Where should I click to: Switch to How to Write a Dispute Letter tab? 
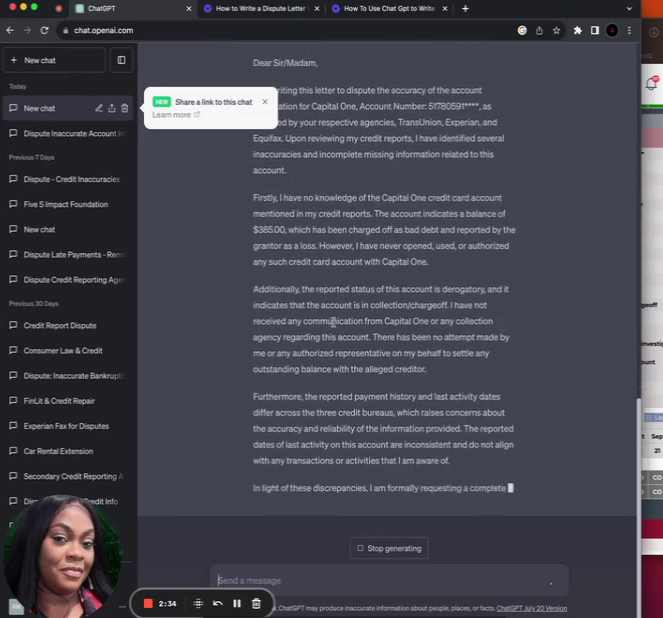tap(259, 8)
